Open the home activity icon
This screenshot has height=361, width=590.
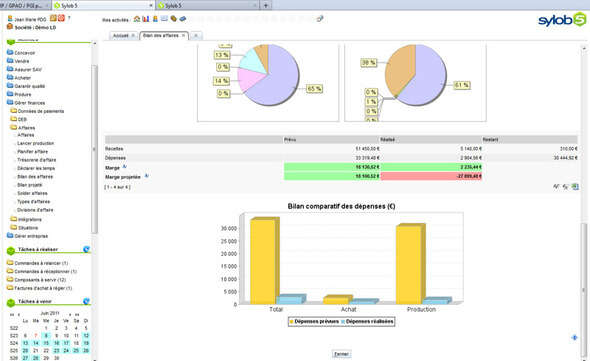(137, 19)
